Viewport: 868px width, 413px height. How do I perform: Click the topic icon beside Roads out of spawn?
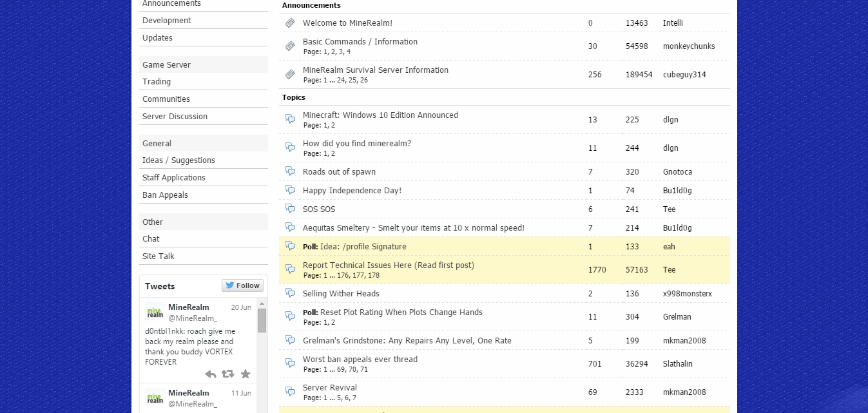290,172
